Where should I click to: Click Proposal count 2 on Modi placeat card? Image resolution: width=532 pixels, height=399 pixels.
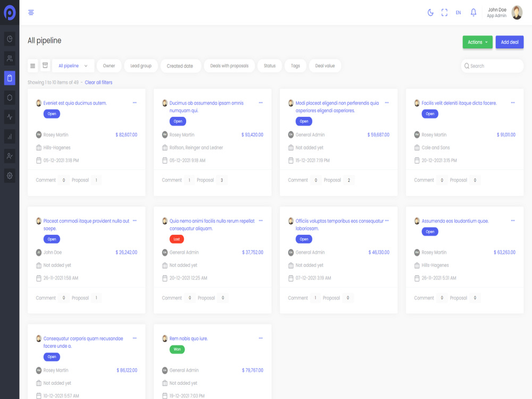point(349,180)
